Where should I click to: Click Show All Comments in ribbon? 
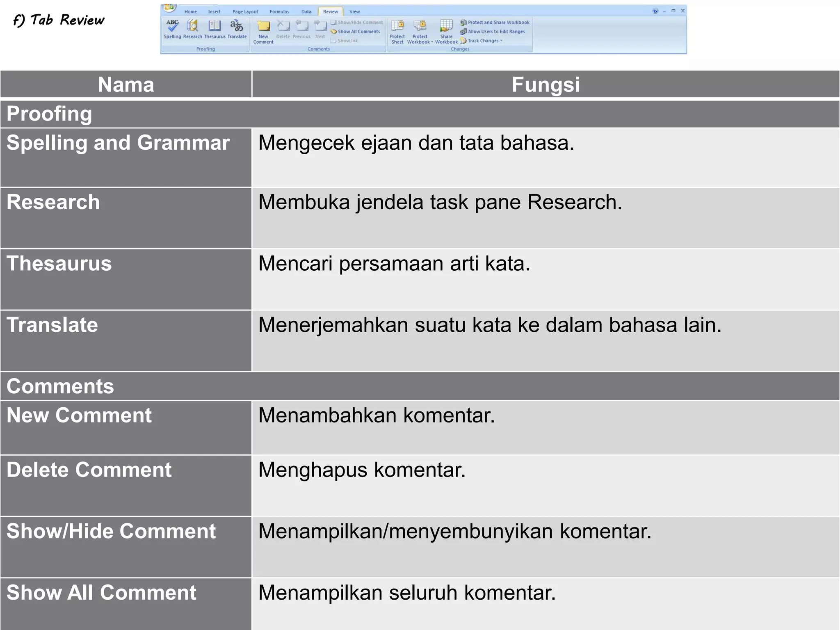356,32
